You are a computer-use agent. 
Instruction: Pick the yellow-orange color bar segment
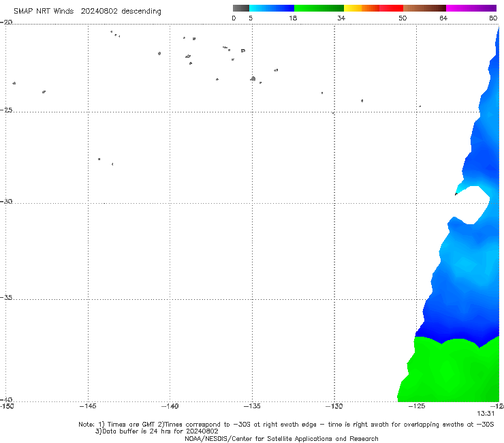361,8
